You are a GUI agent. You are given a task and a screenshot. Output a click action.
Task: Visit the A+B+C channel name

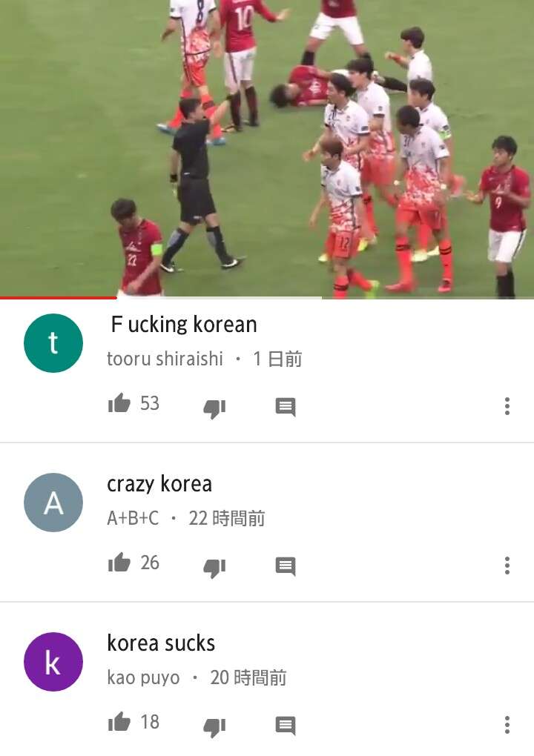pyautogui.click(x=133, y=518)
